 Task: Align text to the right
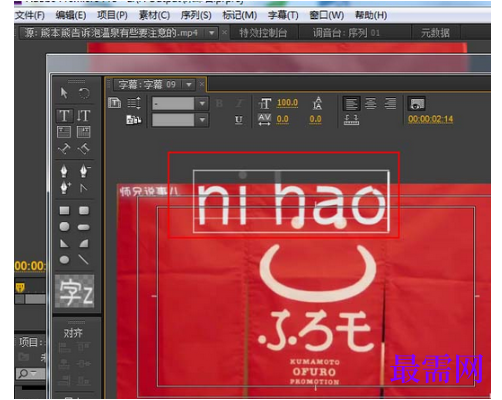tap(390, 104)
